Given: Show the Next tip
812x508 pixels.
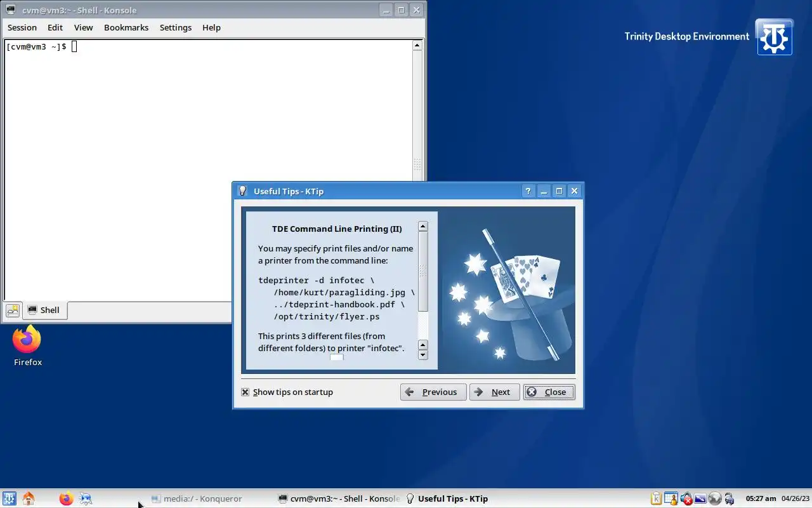Looking at the screenshot, I should click(494, 392).
